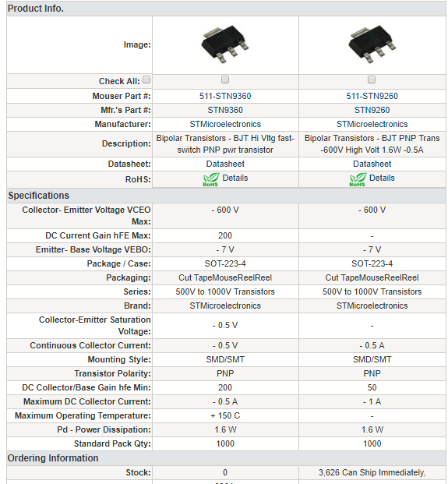This screenshot has width=448, height=484.
Task: Open the Datasheet link for STN9260
Action: [x=372, y=164]
